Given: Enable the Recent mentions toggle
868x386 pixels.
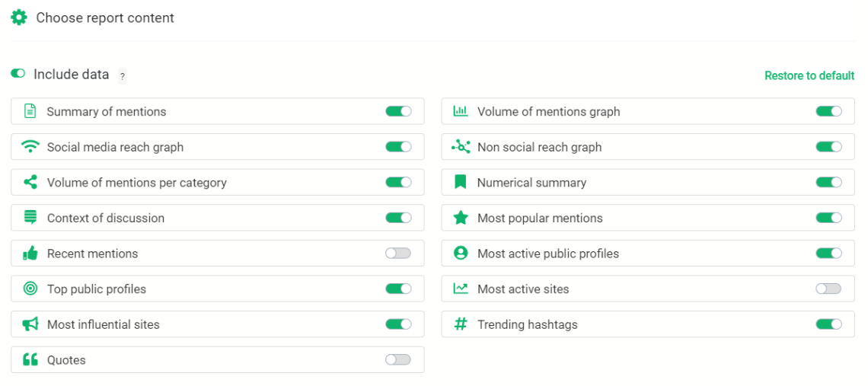Looking at the screenshot, I should click(398, 254).
